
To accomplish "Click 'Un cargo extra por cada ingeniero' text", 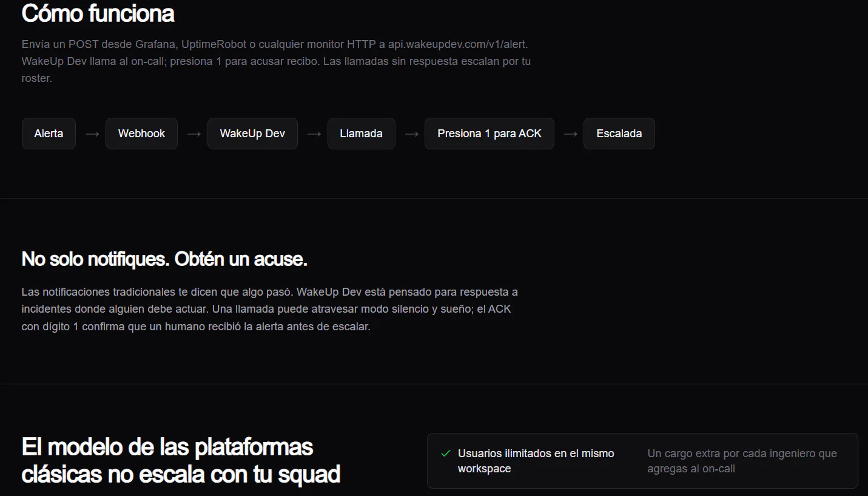I will (x=742, y=461).
